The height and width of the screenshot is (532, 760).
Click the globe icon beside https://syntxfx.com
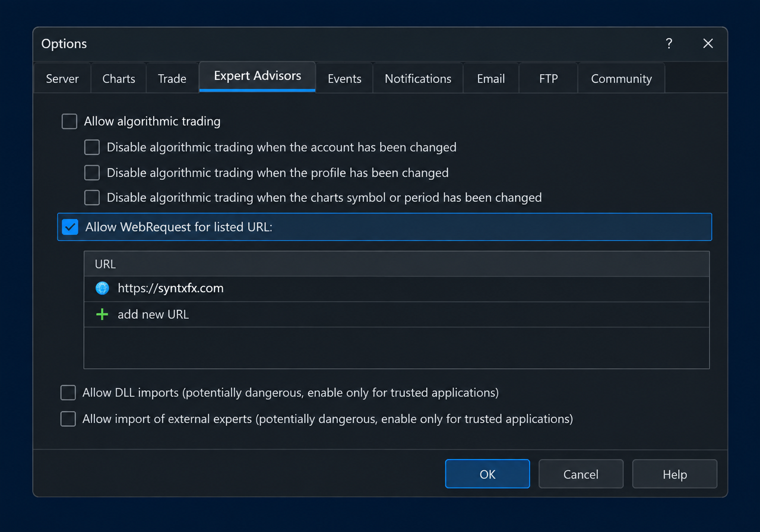point(102,289)
